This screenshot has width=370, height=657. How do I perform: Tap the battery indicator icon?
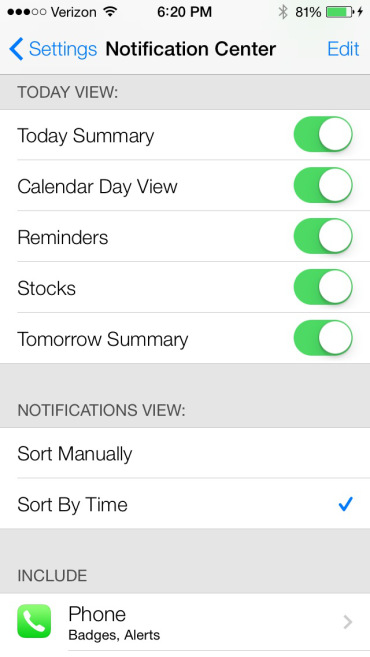[340, 12]
